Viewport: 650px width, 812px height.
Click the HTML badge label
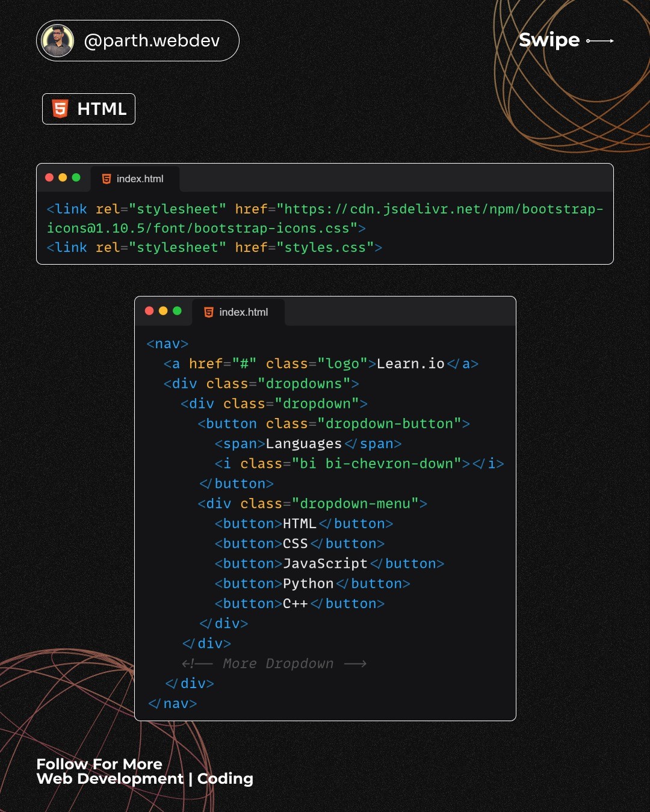point(102,109)
